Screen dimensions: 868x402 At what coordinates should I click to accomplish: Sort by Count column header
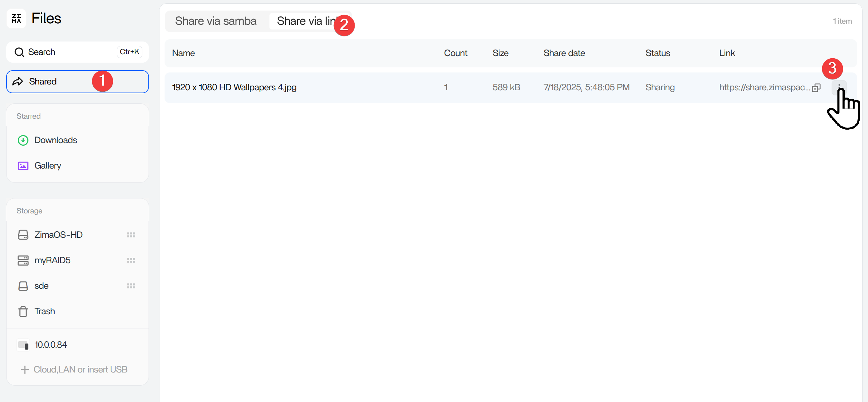[x=455, y=53]
